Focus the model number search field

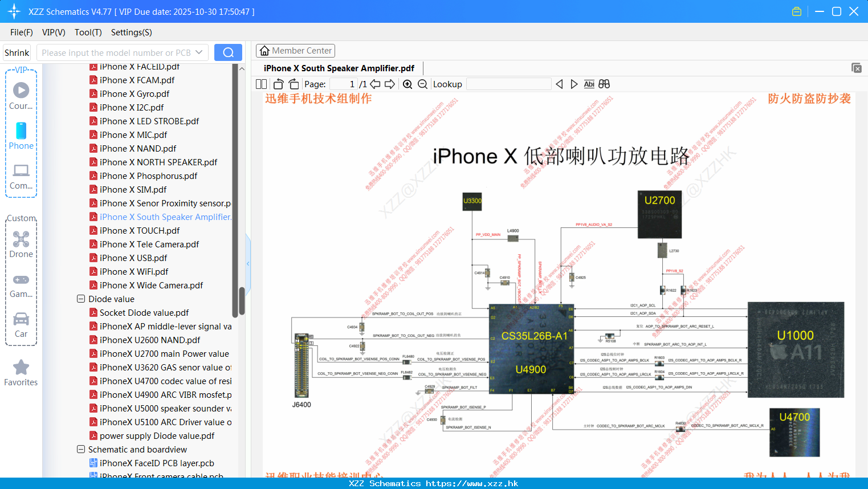pyautogui.click(x=116, y=52)
